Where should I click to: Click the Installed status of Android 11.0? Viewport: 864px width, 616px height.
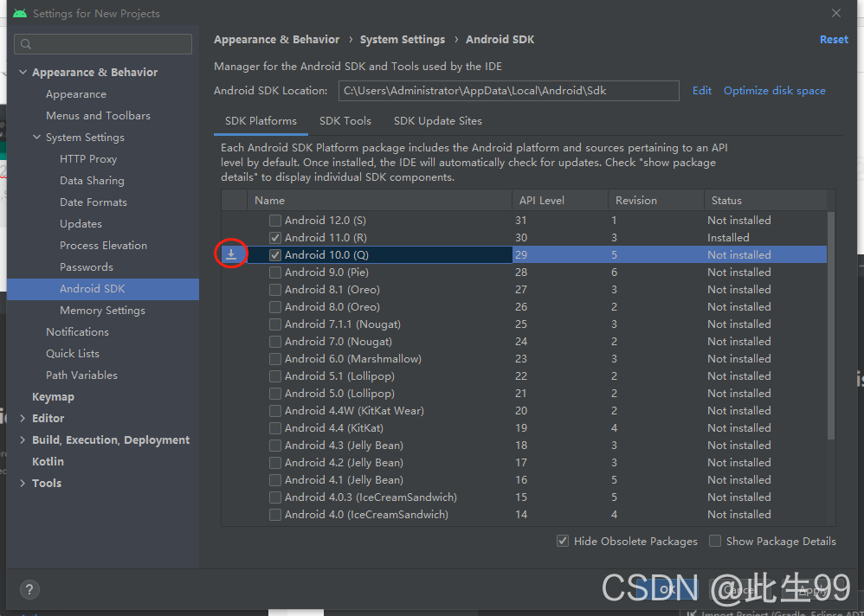tap(728, 238)
